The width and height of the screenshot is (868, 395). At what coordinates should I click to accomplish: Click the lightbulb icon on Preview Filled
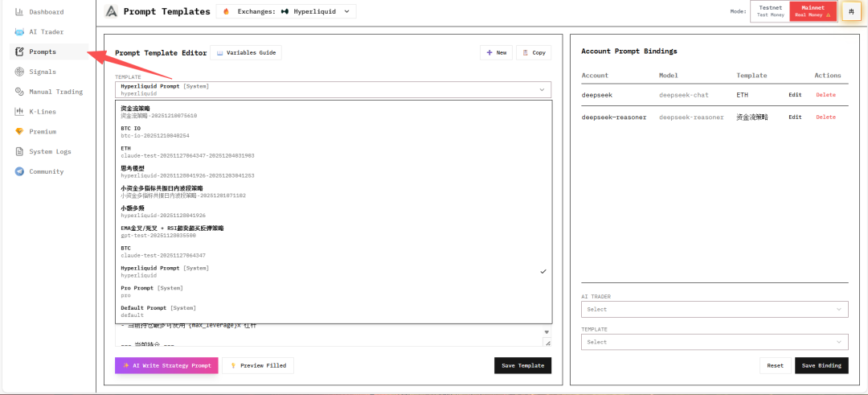pyautogui.click(x=233, y=366)
